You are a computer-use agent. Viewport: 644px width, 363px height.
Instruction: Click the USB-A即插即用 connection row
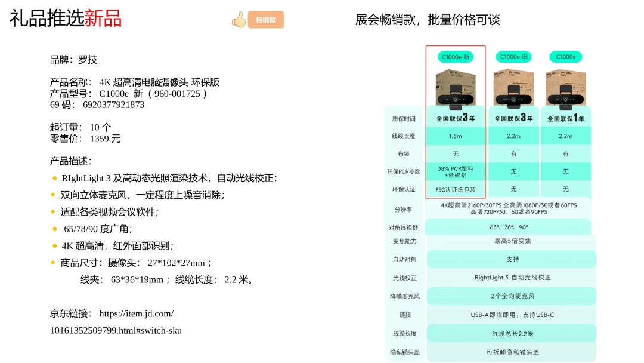point(512,315)
